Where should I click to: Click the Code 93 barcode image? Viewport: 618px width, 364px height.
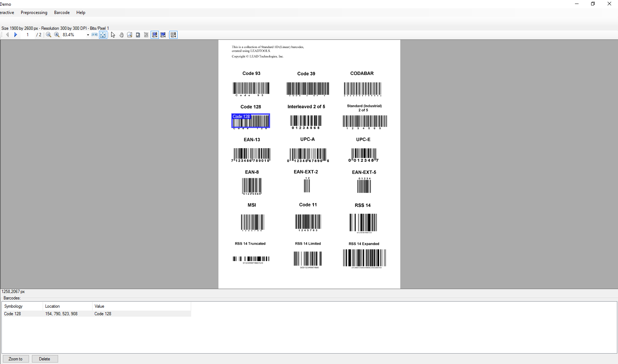coord(251,89)
